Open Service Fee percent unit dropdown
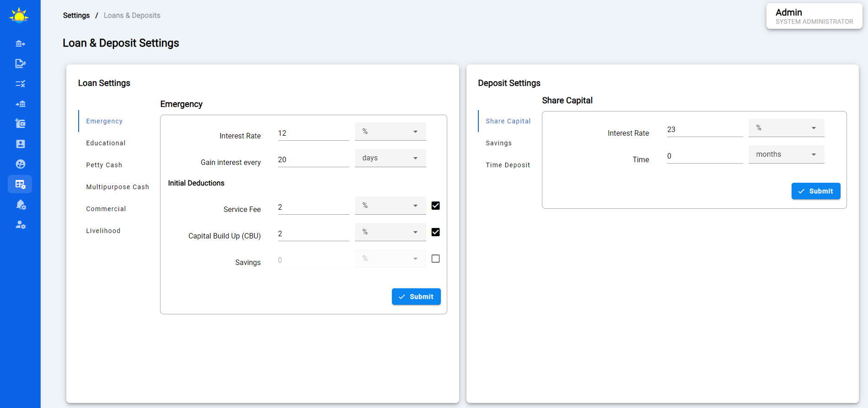The image size is (868, 408). 391,206
